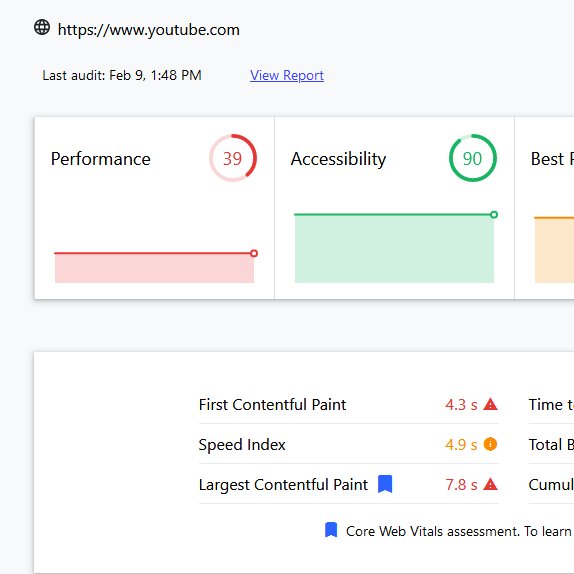574x574 pixels.
Task: Open the View Report link
Action: click(x=287, y=75)
